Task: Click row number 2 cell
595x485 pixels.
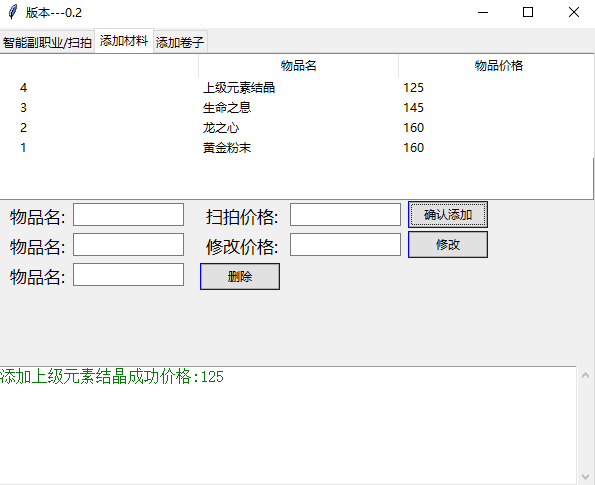Action: pyautogui.click(x=23, y=128)
